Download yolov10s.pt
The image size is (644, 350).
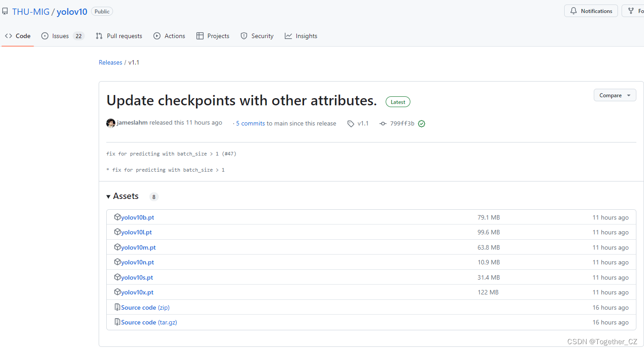(x=137, y=277)
